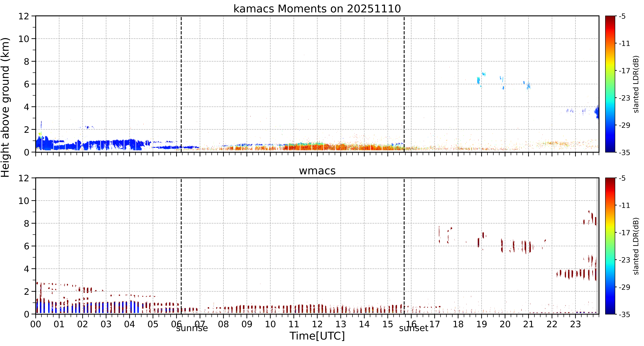
Task: Click the '-11' tick on wmacs colorbar
Action: [x=625, y=205]
